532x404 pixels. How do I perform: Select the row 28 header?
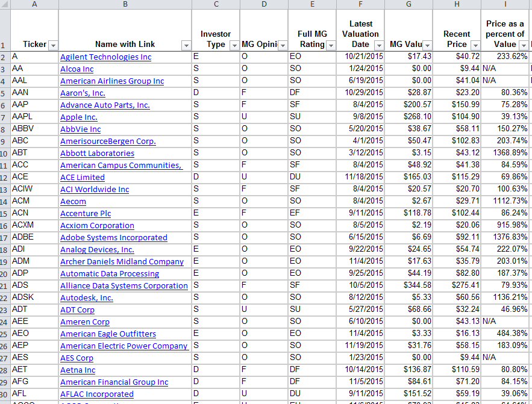tap(5, 370)
